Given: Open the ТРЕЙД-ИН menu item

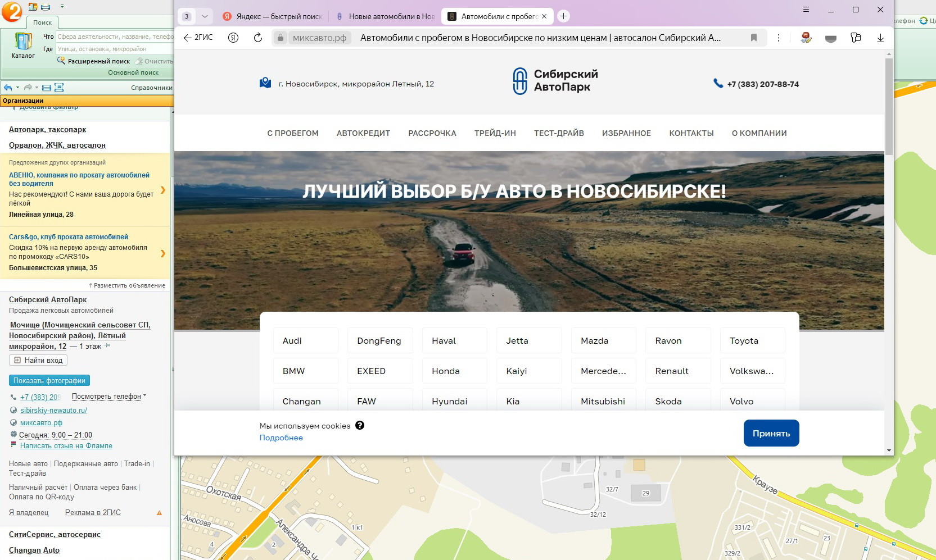Looking at the screenshot, I should 495,133.
